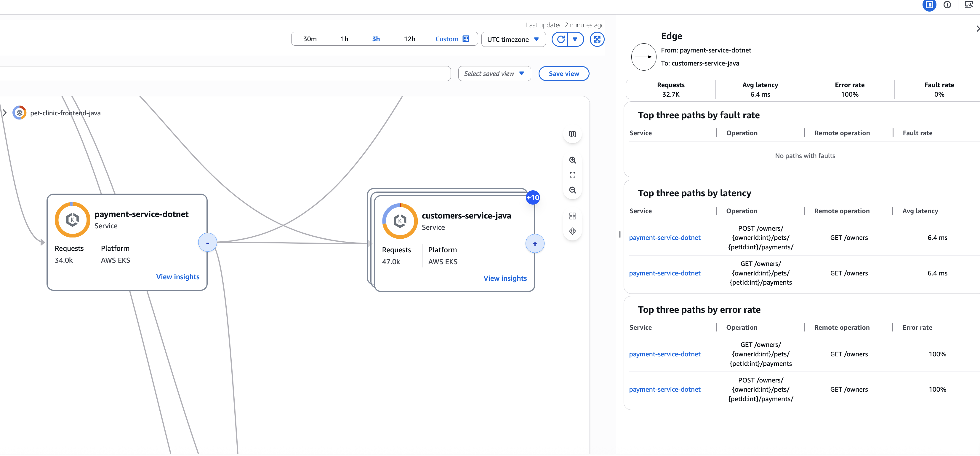Click the Save view button
The height and width of the screenshot is (456, 980).
coord(563,73)
